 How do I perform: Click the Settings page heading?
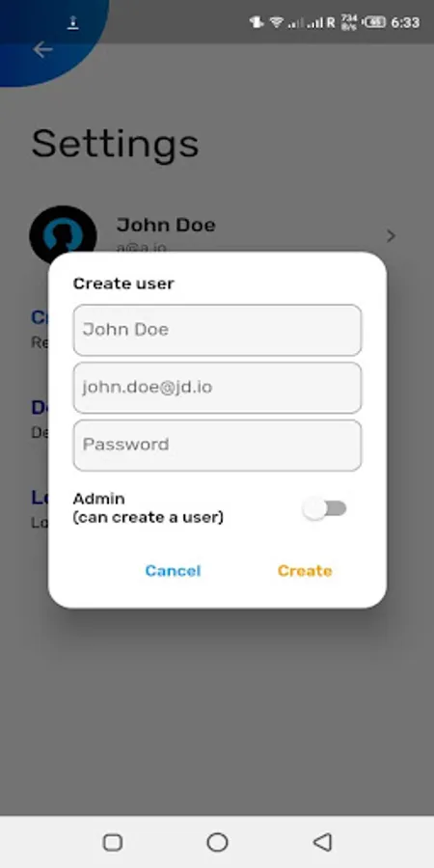(115, 144)
